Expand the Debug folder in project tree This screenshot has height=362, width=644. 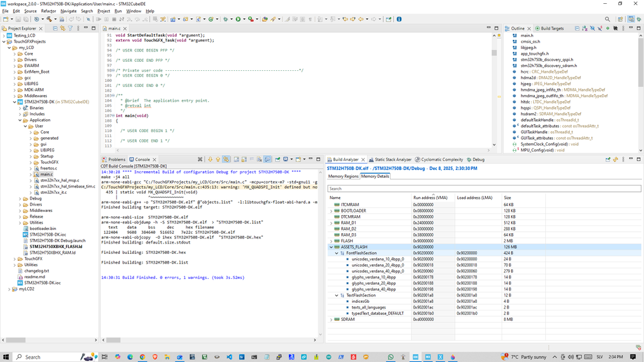tap(21, 198)
